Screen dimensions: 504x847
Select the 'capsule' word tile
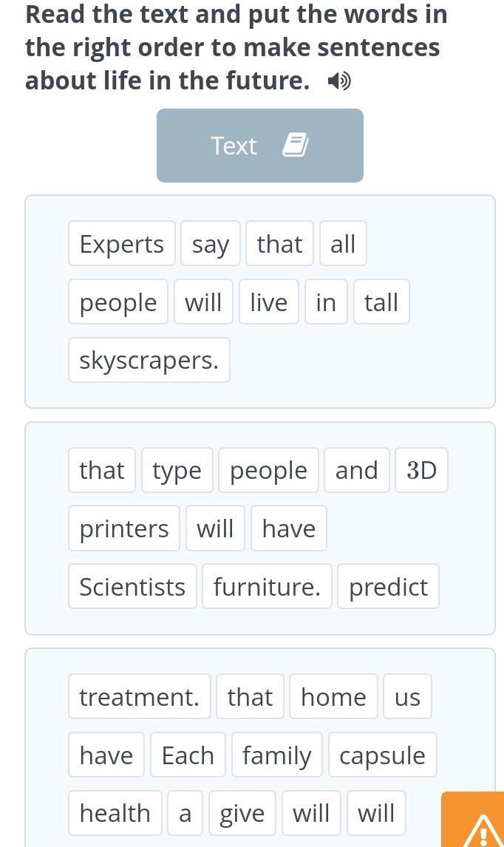tap(382, 755)
